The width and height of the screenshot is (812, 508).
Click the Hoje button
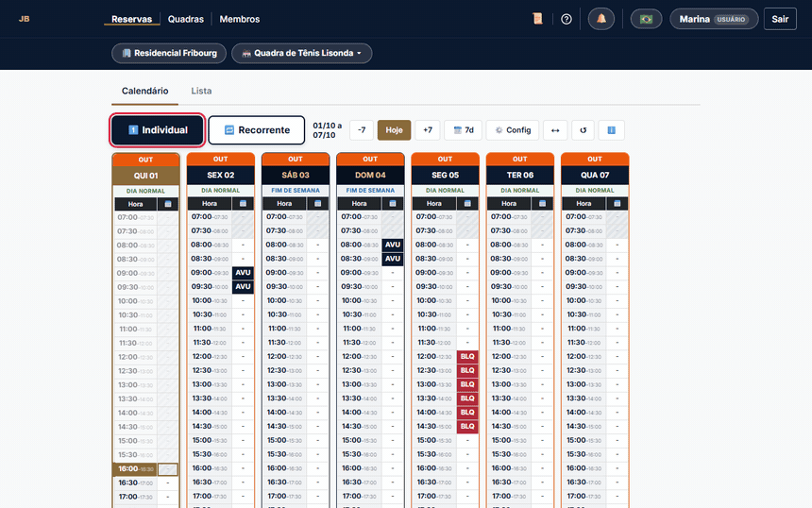tap(394, 130)
